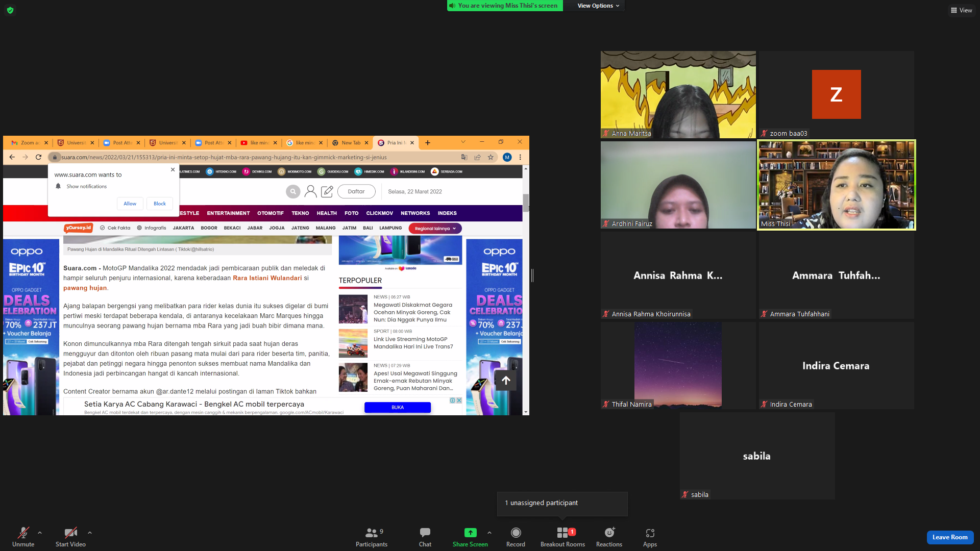This screenshot has height=551, width=980.
Task: Go back in the browser
Action: (x=12, y=157)
